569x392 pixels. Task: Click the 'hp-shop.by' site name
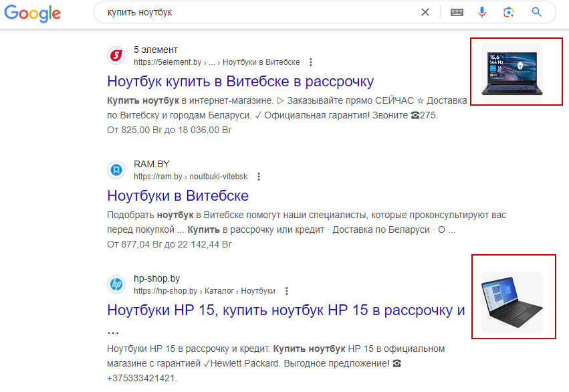[156, 278]
